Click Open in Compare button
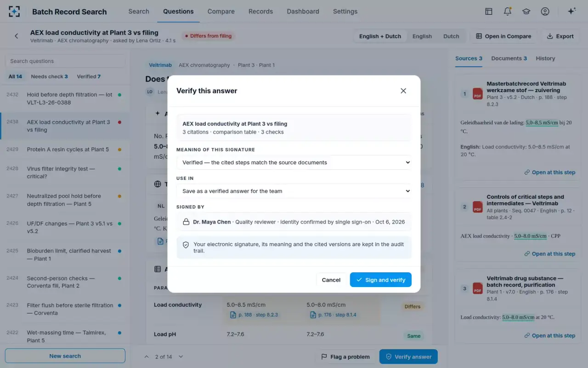The width and height of the screenshot is (588, 368). pyautogui.click(x=503, y=36)
